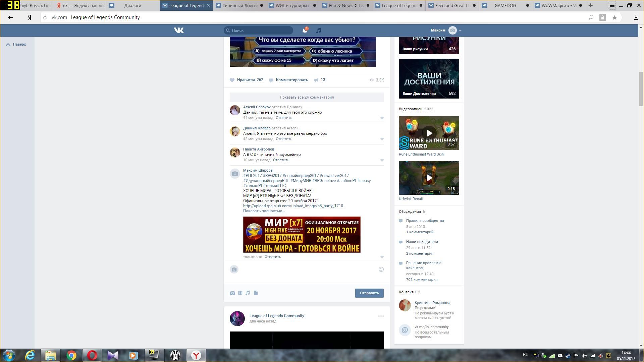Attach a document to comment
Screen dimensions: 644x362
click(x=256, y=293)
